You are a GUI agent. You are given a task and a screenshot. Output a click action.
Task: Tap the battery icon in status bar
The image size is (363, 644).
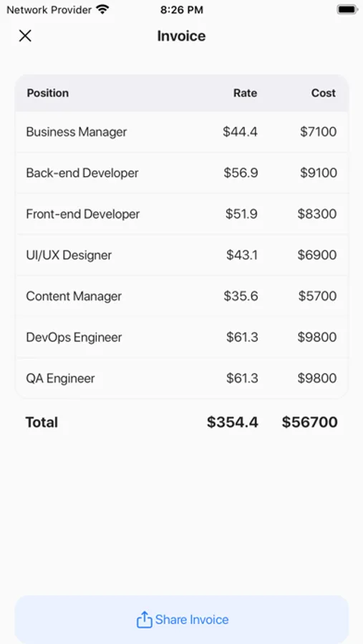[x=347, y=9]
